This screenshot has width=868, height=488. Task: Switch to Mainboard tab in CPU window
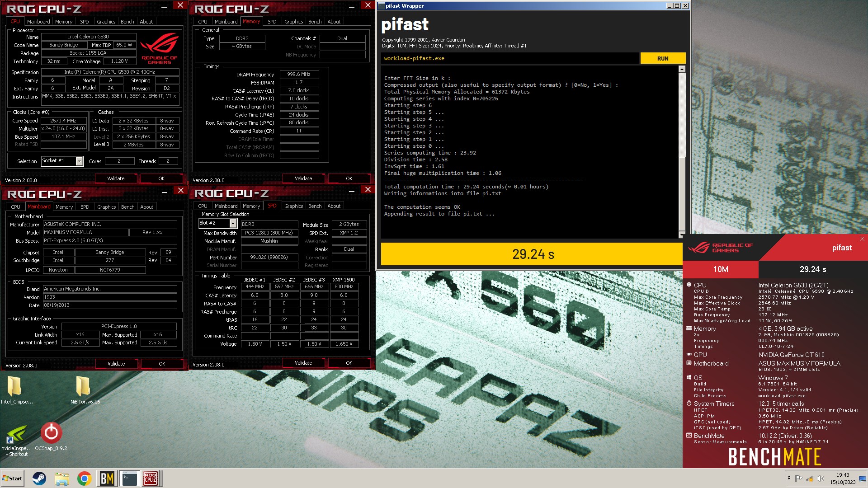[38, 22]
